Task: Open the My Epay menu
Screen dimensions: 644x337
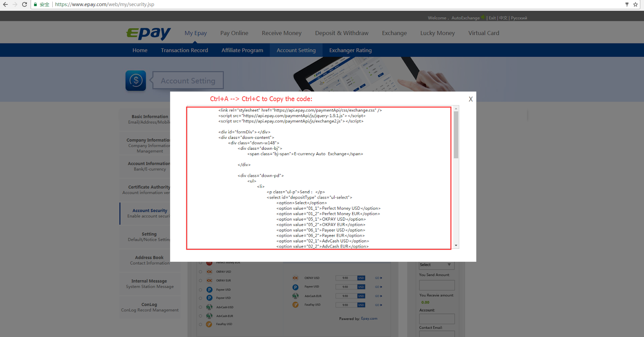Action: coord(196,33)
